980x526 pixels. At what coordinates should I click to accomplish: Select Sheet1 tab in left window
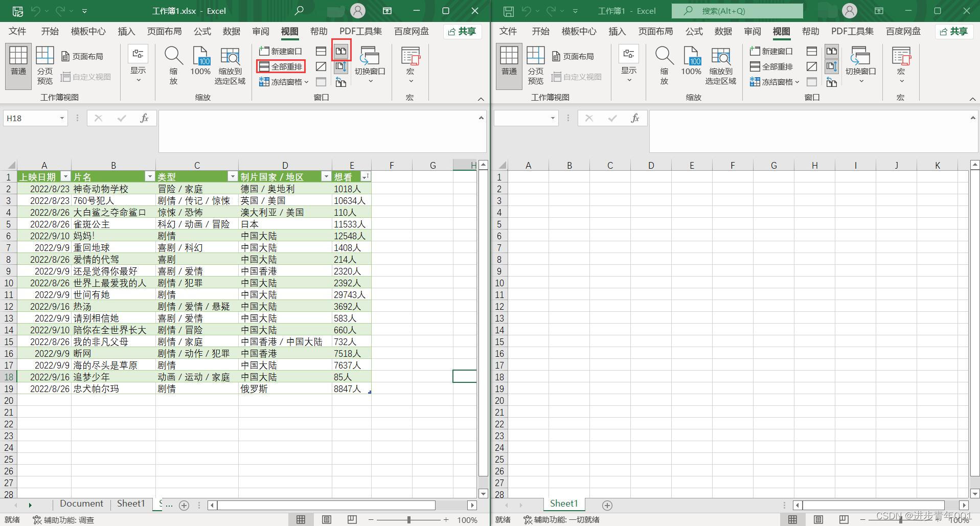click(131, 504)
